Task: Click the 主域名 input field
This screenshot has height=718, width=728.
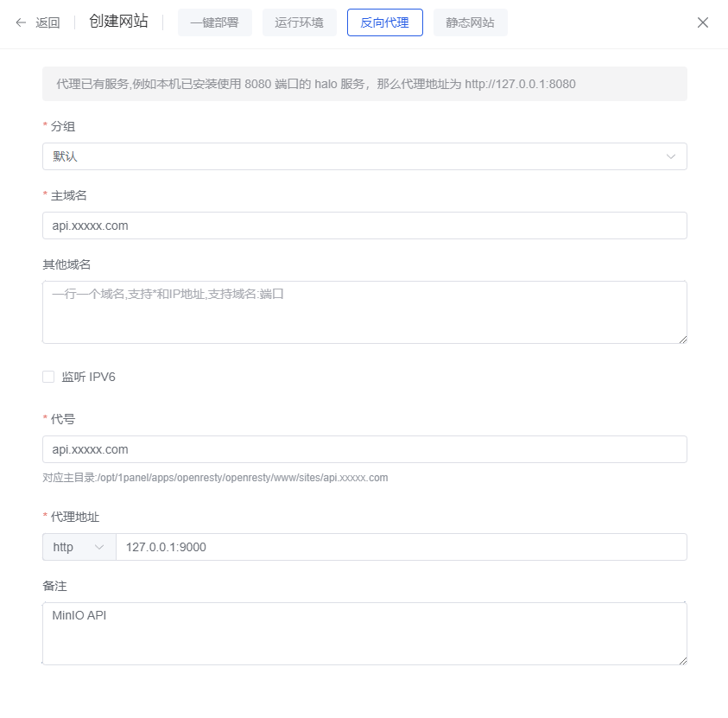Action: click(364, 226)
